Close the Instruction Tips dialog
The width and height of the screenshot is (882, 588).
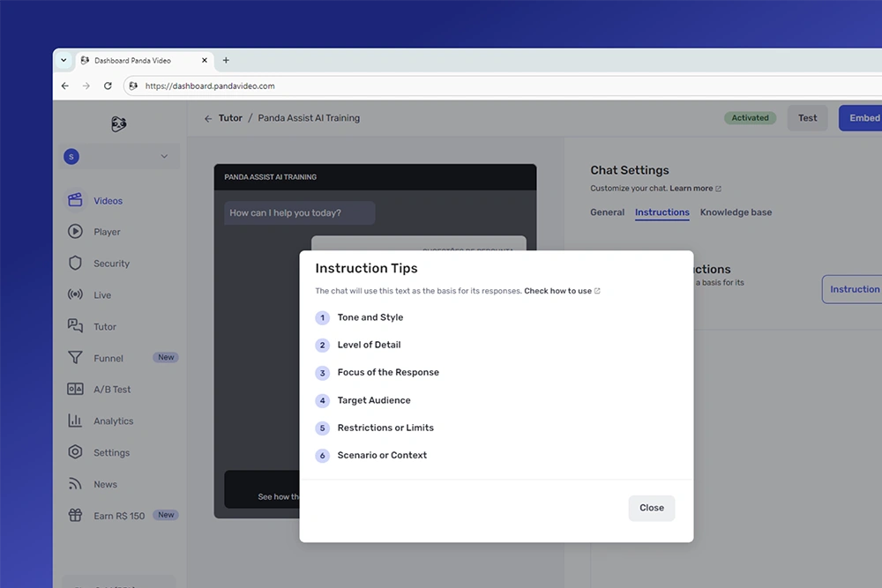click(652, 508)
